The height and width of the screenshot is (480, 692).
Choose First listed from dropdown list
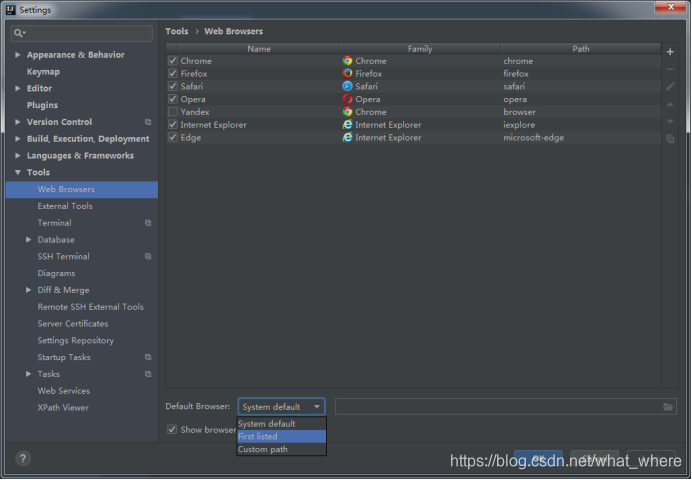(x=282, y=436)
